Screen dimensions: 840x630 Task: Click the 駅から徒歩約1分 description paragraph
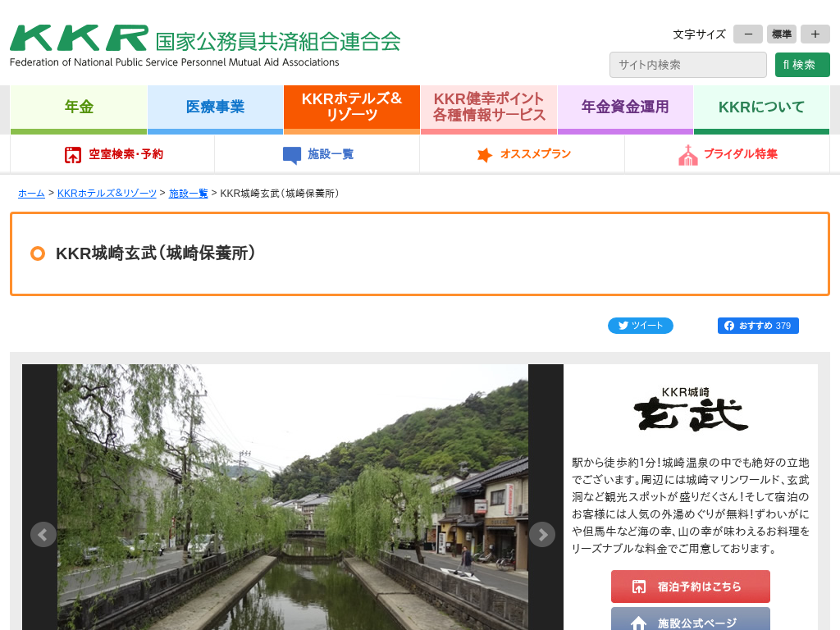point(691,505)
